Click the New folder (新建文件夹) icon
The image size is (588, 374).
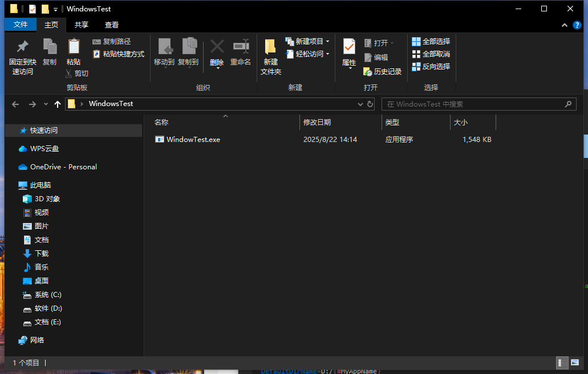tap(270, 47)
